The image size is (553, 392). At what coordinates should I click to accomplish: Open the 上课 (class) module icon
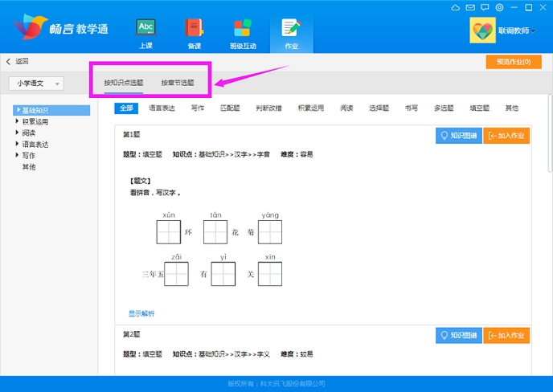click(x=145, y=33)
